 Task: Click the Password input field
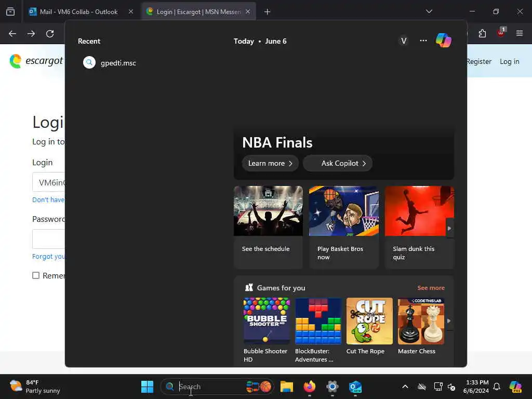(x=48, y=239)
